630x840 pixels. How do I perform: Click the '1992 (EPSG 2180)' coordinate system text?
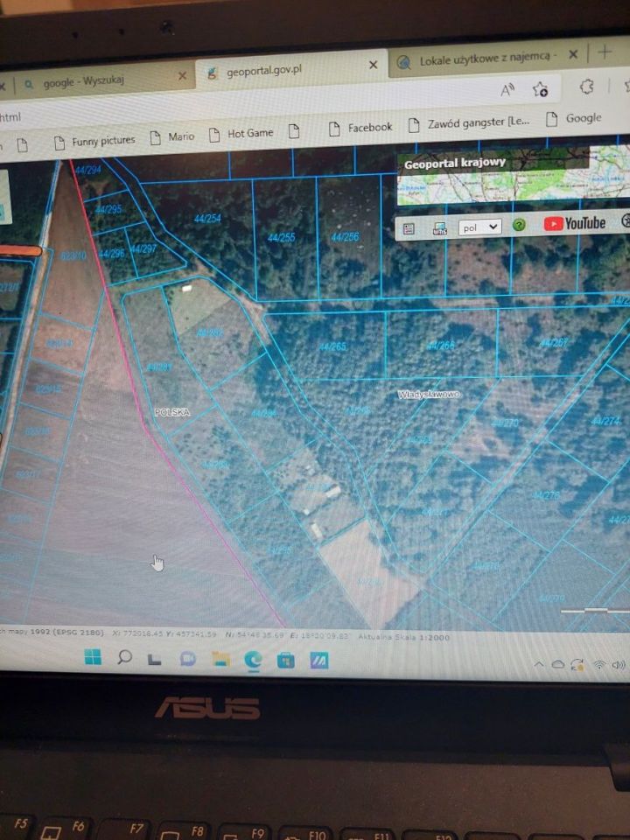[x=67, y=633]
